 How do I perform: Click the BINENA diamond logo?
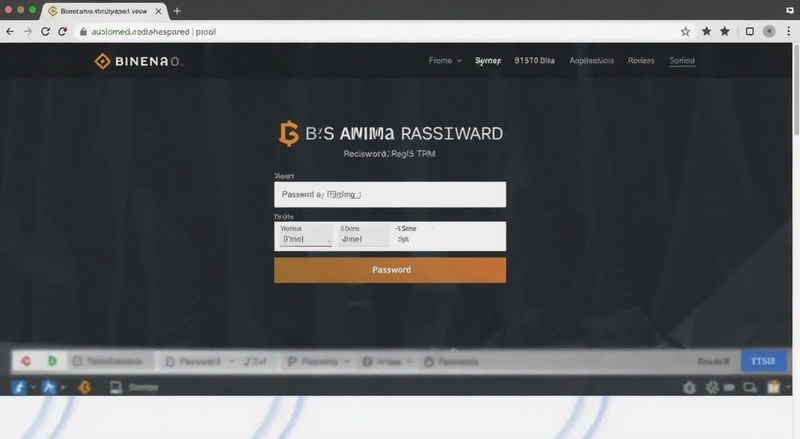102,61
